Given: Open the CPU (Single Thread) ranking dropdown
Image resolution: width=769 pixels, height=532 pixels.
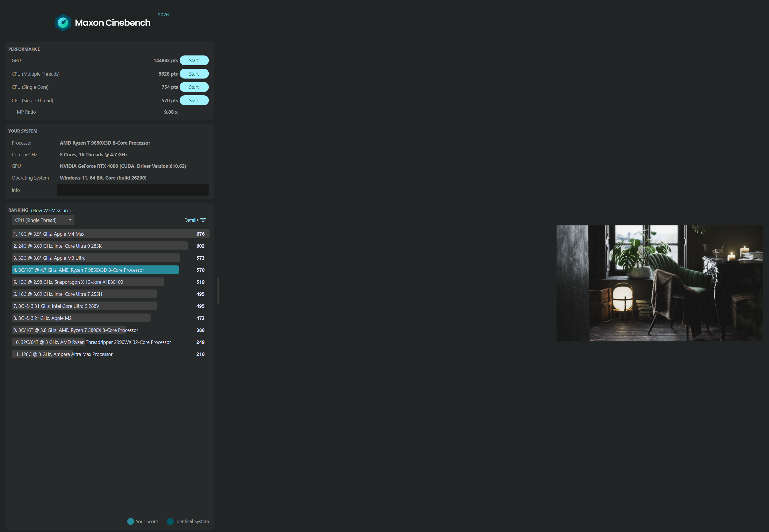Looking at the screenshot, I should (43, 220).
